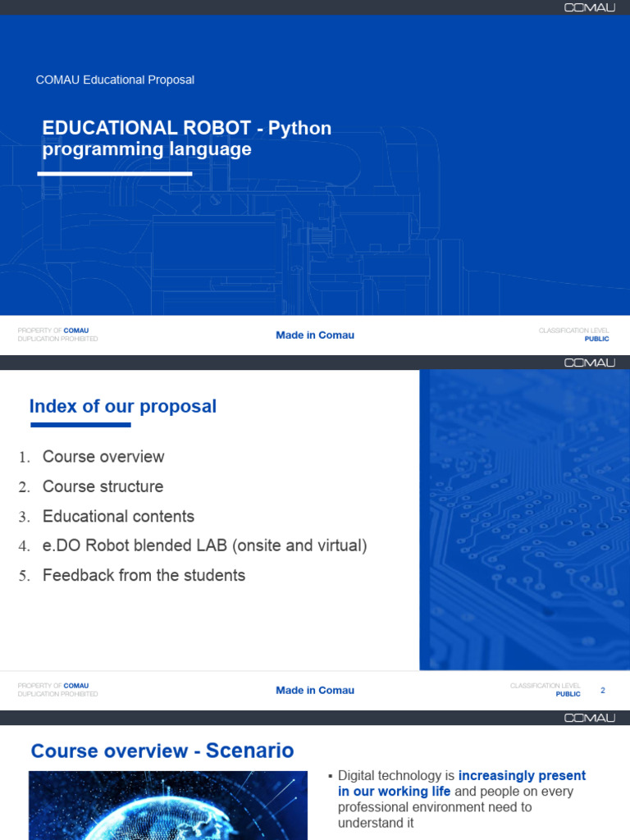Select the 'Course overview' index item
This screenshot has width=630, height=840.
click(103, 456)
